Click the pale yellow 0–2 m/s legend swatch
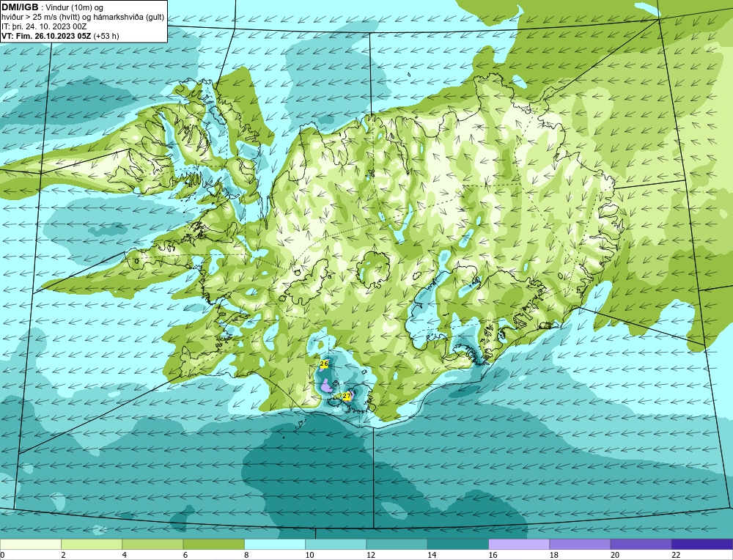The image size is (733, 560). [x=30, y=544]
